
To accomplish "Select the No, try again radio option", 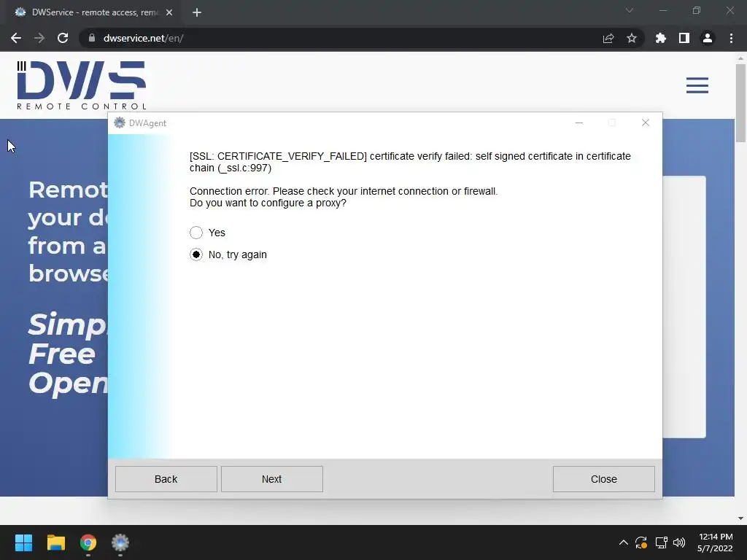I will [x=196, y=254].
